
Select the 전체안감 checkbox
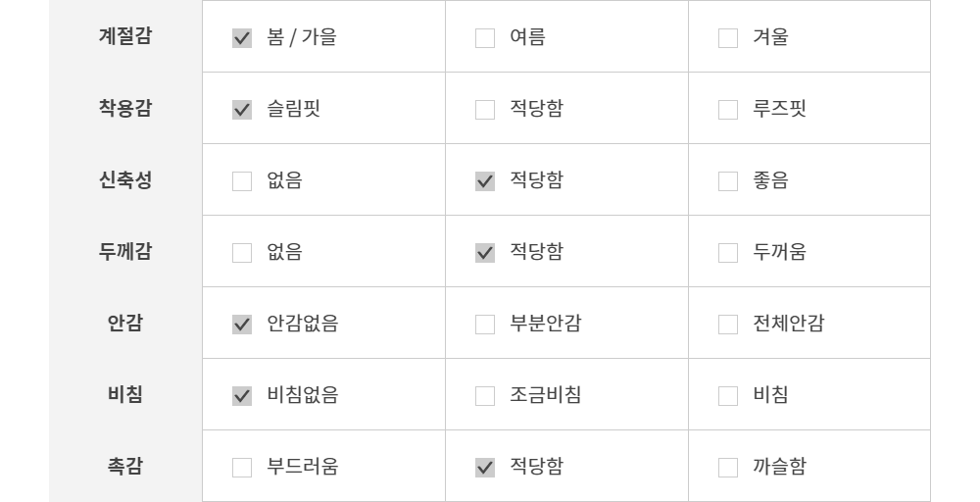(x=728, y=325)
